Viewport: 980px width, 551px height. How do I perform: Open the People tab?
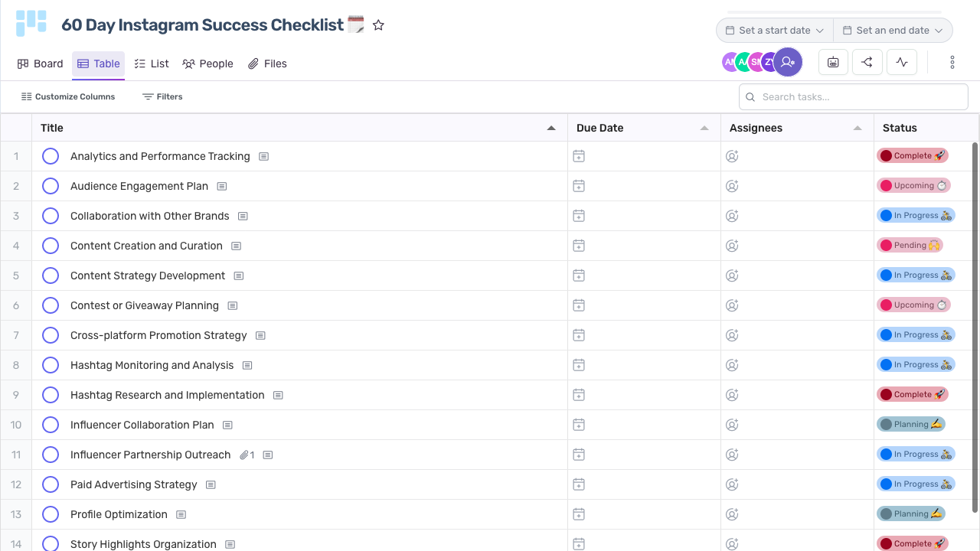click(x=207, y=64)
